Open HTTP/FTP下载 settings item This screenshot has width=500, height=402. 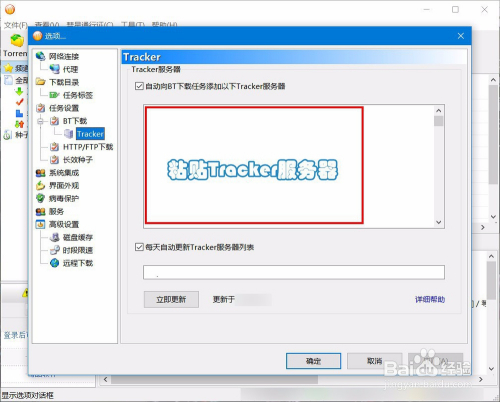[88, 147]
